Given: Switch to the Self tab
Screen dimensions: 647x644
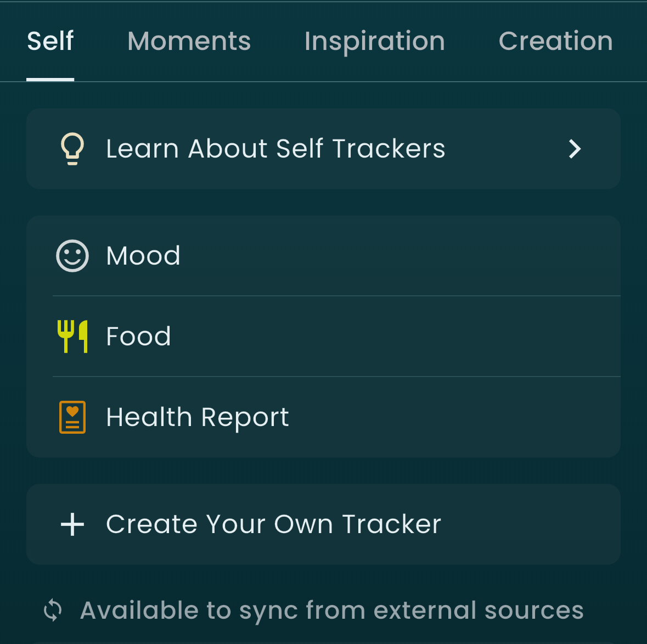Looking at the screenshot, I should 50,41.
